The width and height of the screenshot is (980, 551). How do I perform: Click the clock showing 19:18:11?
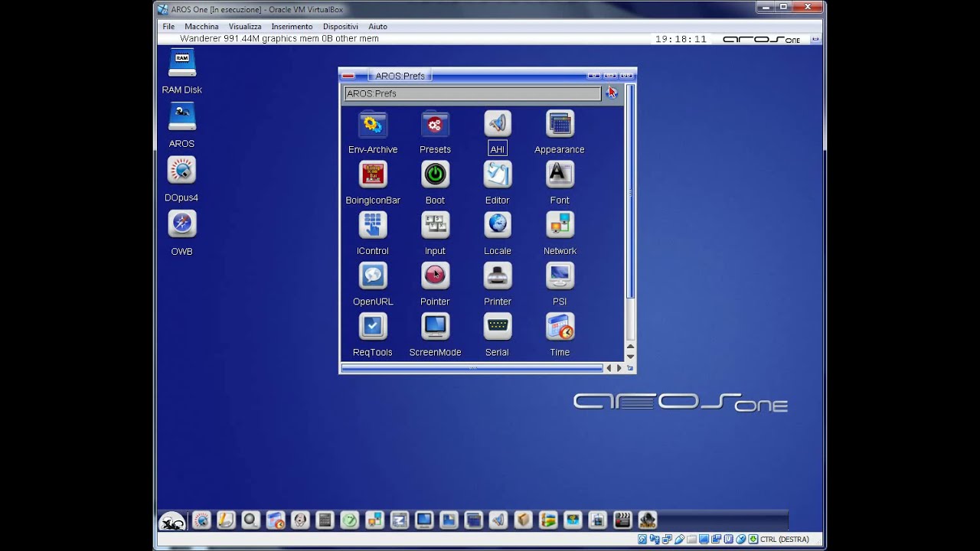point(681,39)
